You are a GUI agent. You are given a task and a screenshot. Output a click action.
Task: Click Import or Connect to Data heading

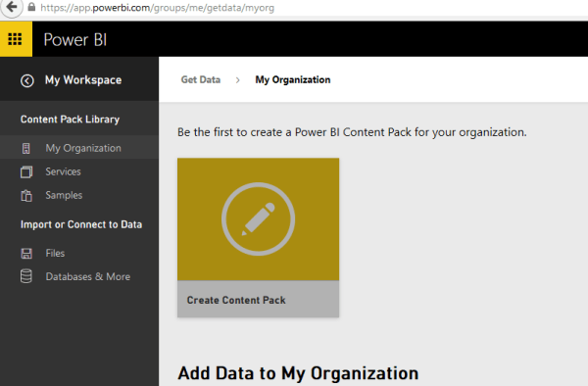coord(81,224)
